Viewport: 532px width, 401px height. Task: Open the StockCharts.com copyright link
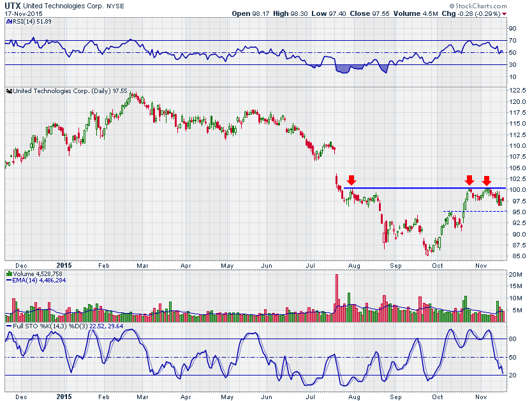[x=478, y=6]
